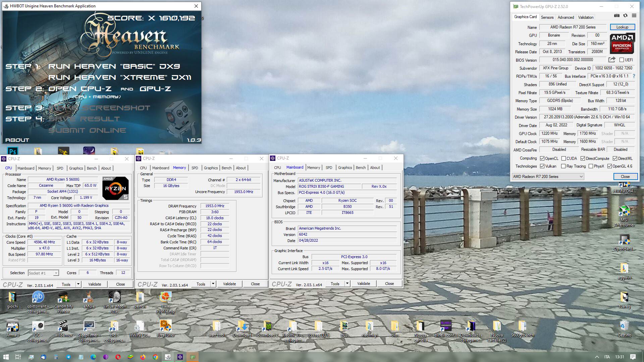Take a GPU-Z screenshot with the camera icon
The width and height of the screenshot is (644, 362).
[616, 15]
